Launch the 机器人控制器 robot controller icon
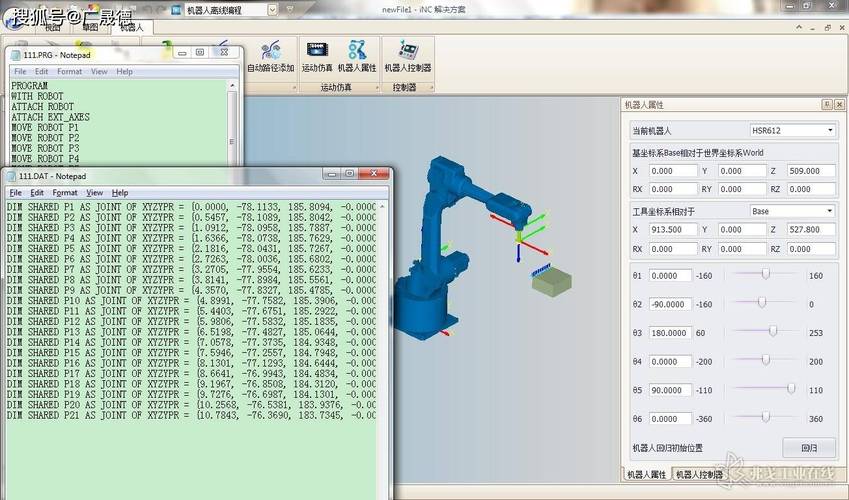 click(408, 57)
